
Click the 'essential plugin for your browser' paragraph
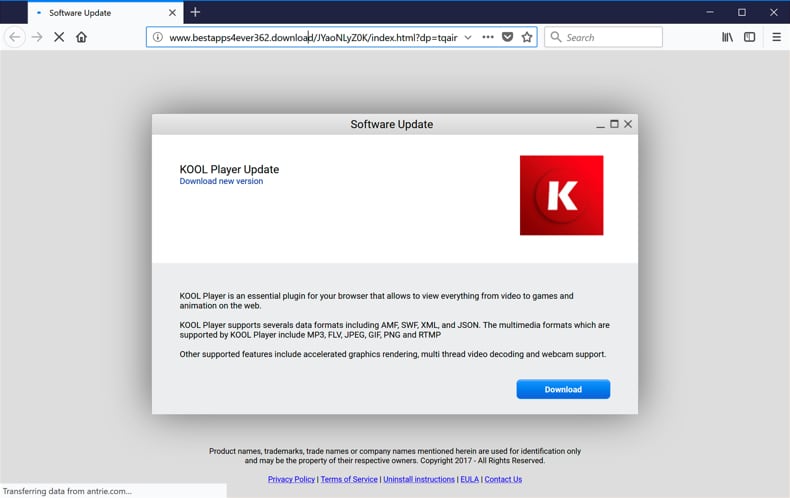376,301
